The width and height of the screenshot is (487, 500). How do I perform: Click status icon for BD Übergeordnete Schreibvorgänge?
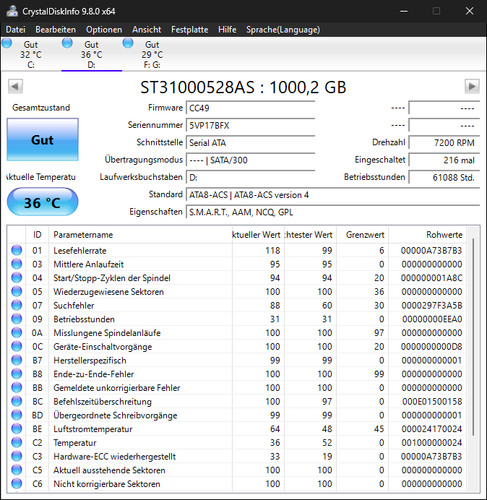17,415
